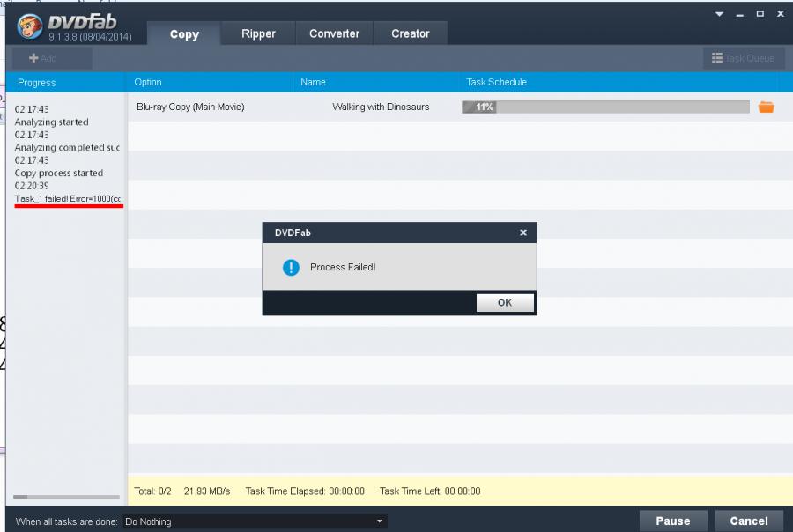Switch to the Ripper tab
793x532 pixels.
tap(258, 33)
